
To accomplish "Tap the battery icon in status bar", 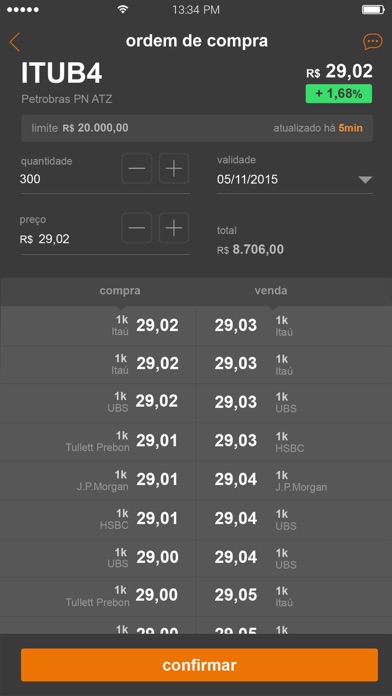I will 373,10.
